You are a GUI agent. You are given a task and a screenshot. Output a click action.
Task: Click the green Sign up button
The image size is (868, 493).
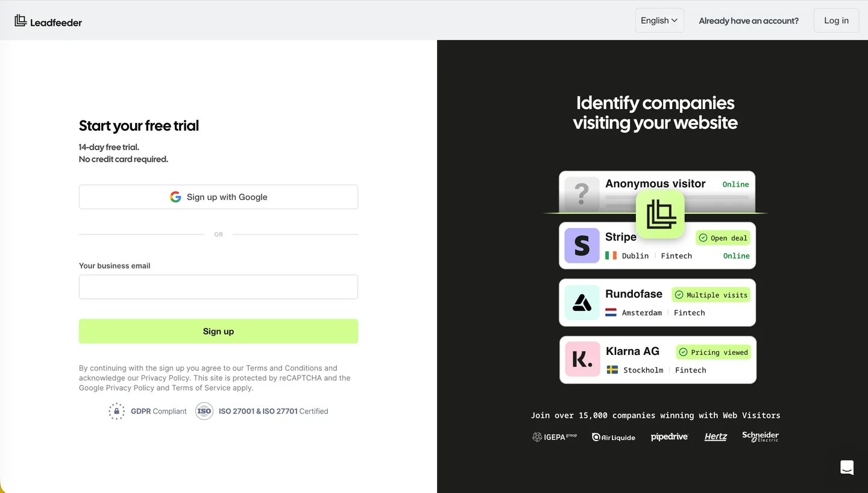click(218, 331)
